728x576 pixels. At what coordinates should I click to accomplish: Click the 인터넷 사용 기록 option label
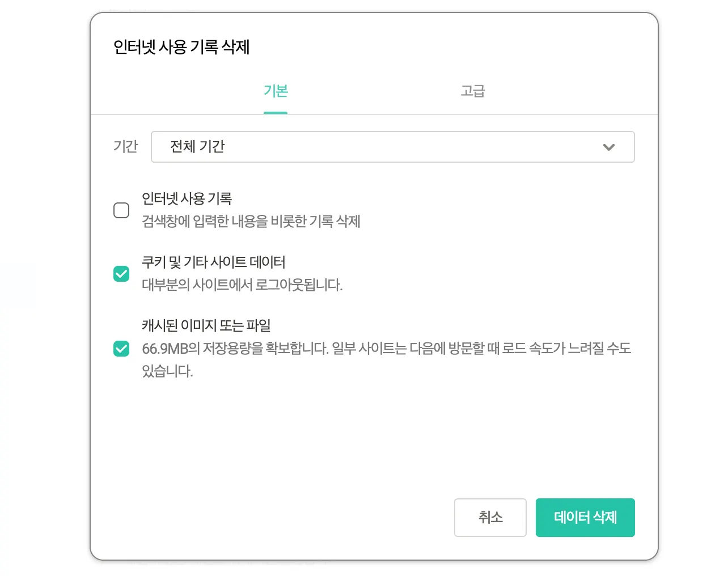(187, 198)
